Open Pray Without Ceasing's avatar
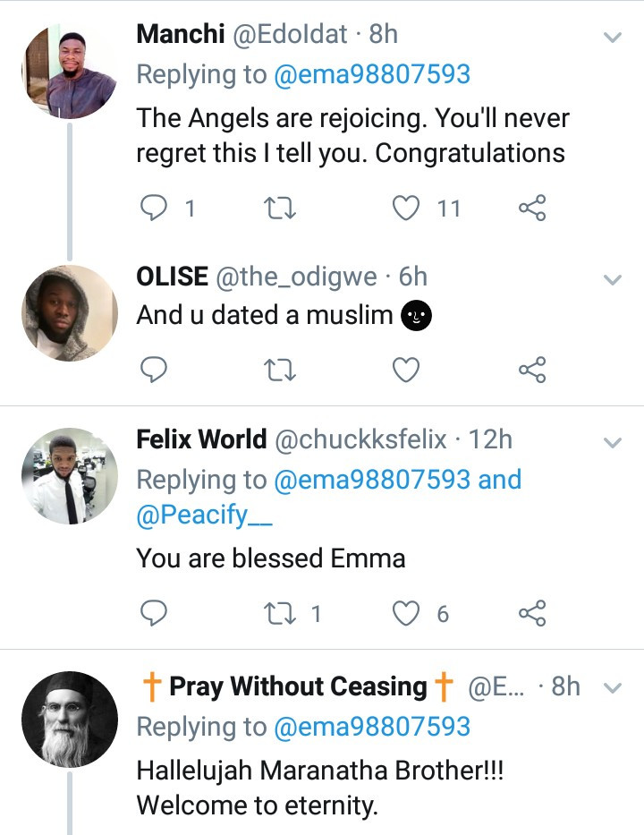Screen dimensions: 644x835 pyautogui.click(x=70, y=720)
